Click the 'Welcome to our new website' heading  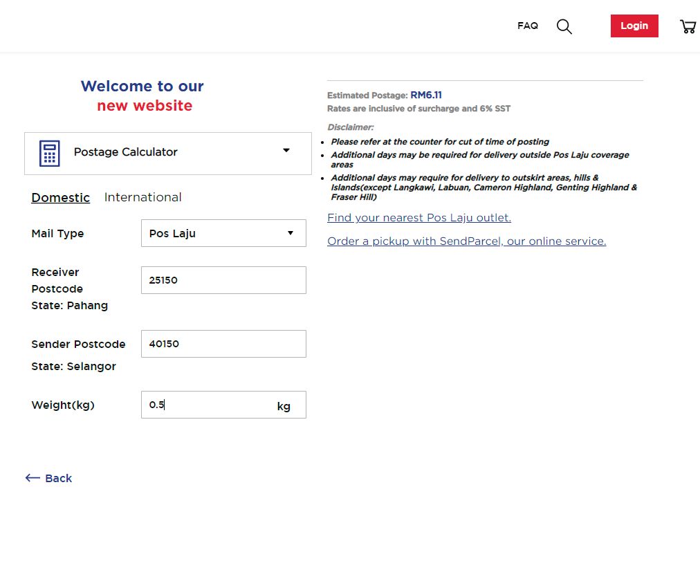[143, 95]
